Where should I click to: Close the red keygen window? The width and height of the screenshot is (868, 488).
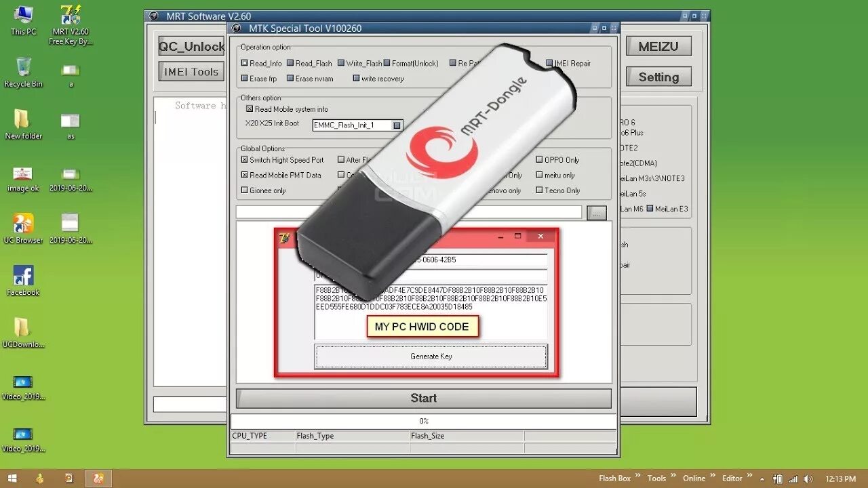pos(540,237)
